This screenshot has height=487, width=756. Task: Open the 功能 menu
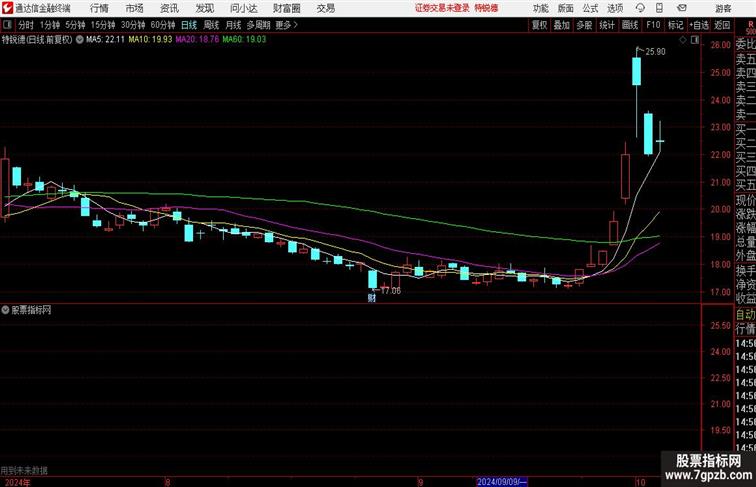coord(540,8)
